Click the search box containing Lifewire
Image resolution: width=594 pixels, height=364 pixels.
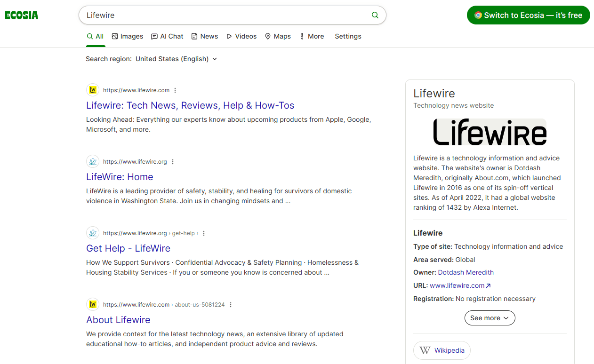(226, 15)
